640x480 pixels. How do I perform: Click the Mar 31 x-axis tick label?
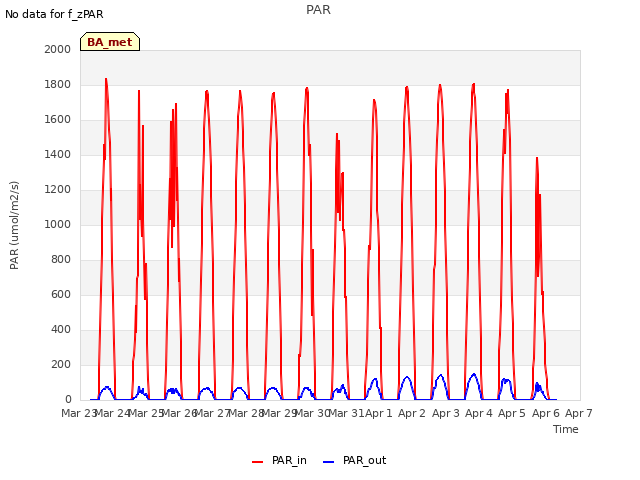(346, 413)
